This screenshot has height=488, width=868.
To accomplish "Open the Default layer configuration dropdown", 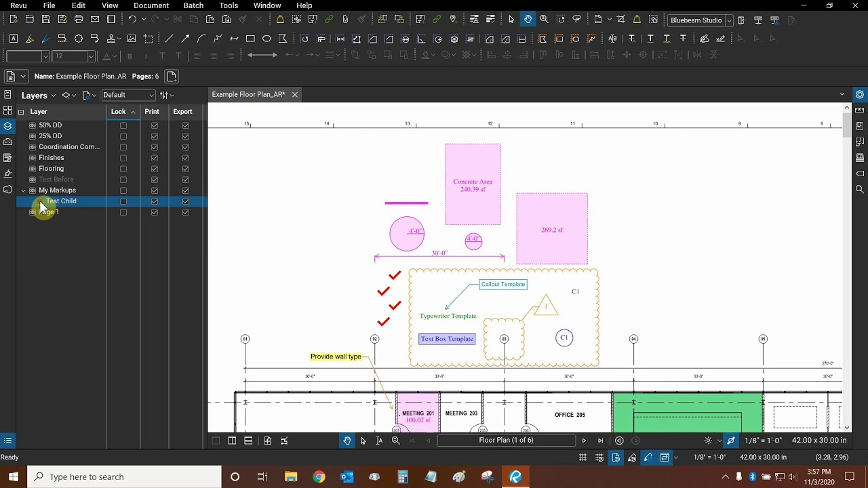I will 129,95.
